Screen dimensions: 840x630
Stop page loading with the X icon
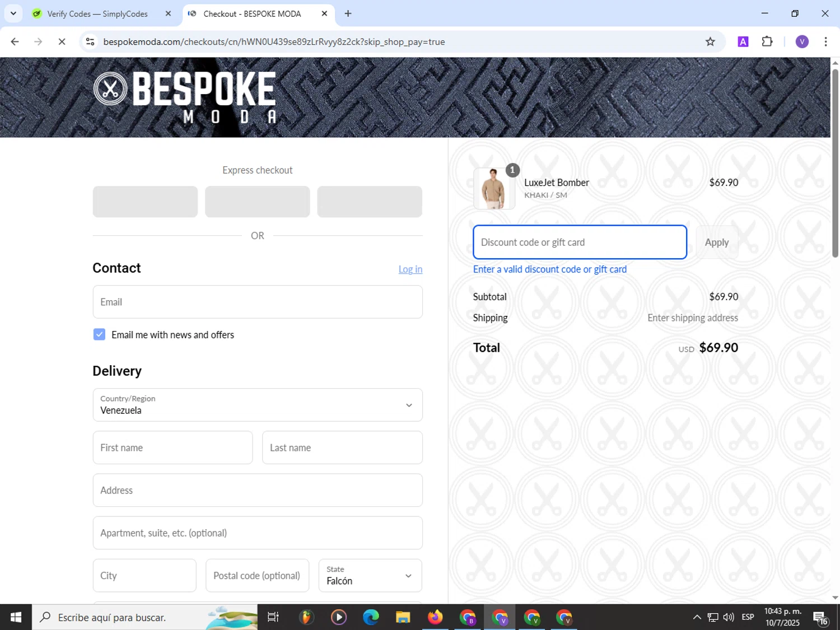62,41
